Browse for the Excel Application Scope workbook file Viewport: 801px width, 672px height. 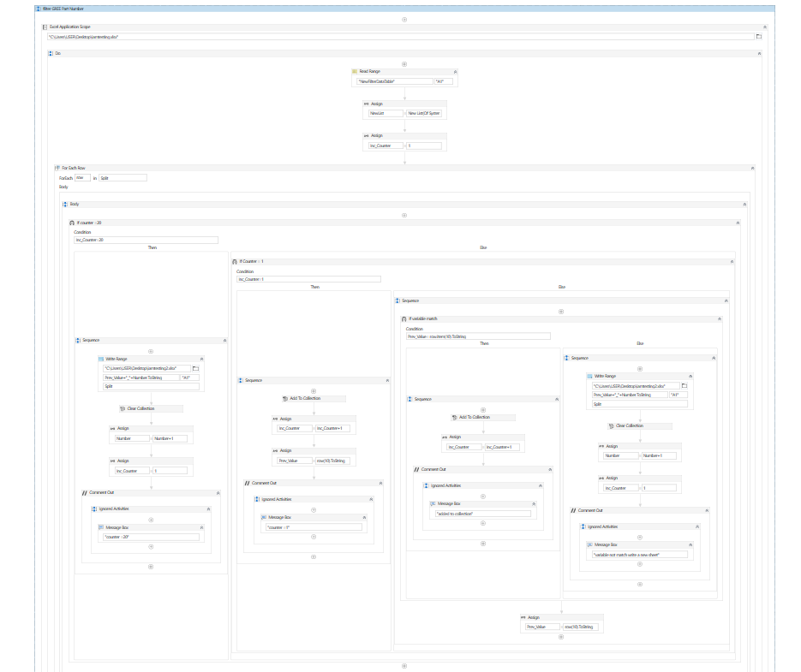pos(759,36)
